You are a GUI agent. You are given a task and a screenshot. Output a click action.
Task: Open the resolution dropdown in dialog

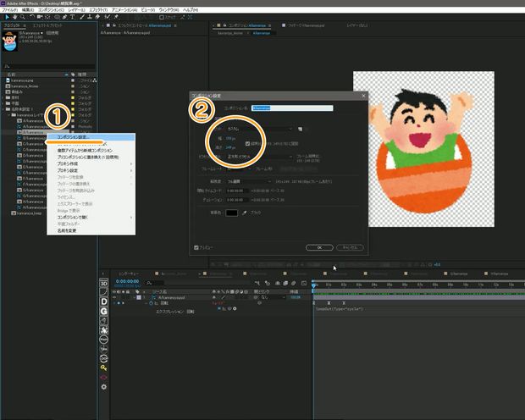tap(250, 181)
